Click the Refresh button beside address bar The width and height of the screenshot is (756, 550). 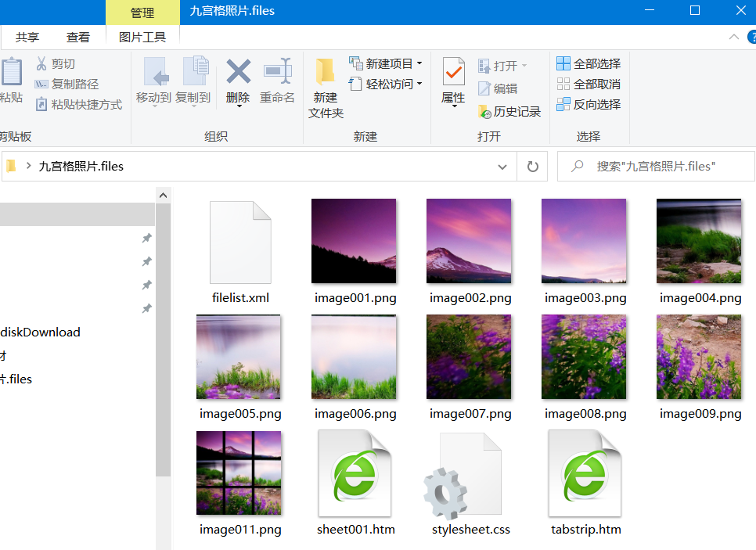532,167
